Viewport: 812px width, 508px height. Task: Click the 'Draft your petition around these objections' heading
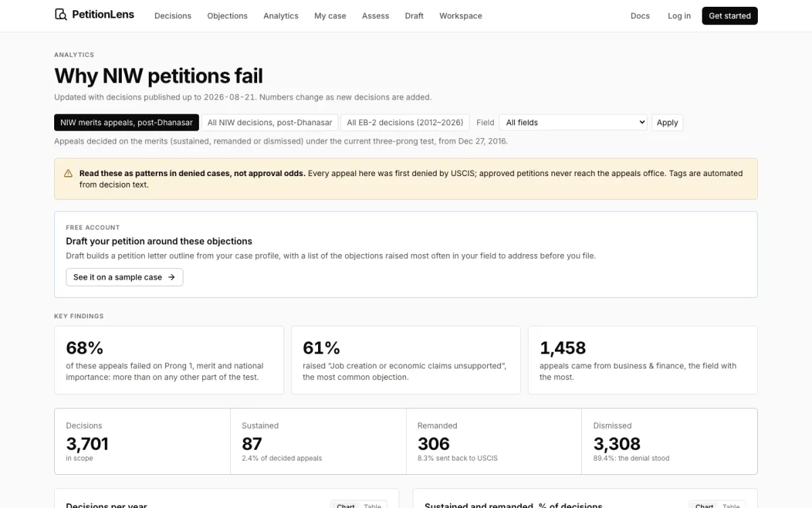coord(159,241)
